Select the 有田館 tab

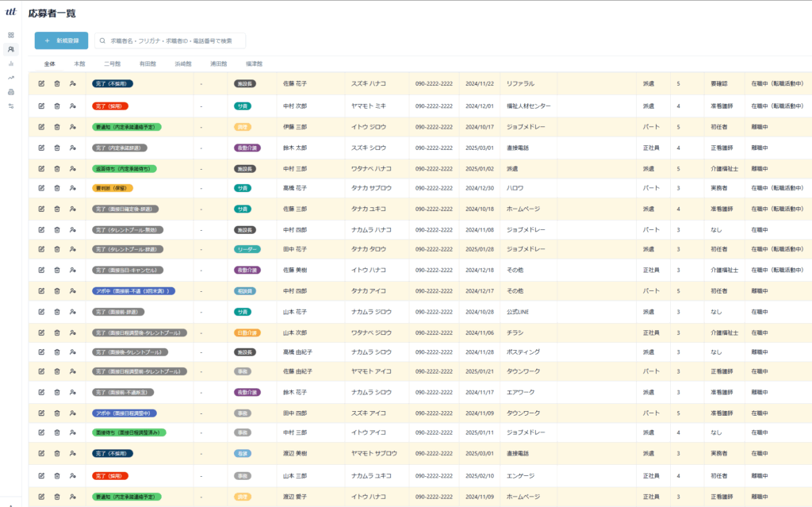coord(147,63)
